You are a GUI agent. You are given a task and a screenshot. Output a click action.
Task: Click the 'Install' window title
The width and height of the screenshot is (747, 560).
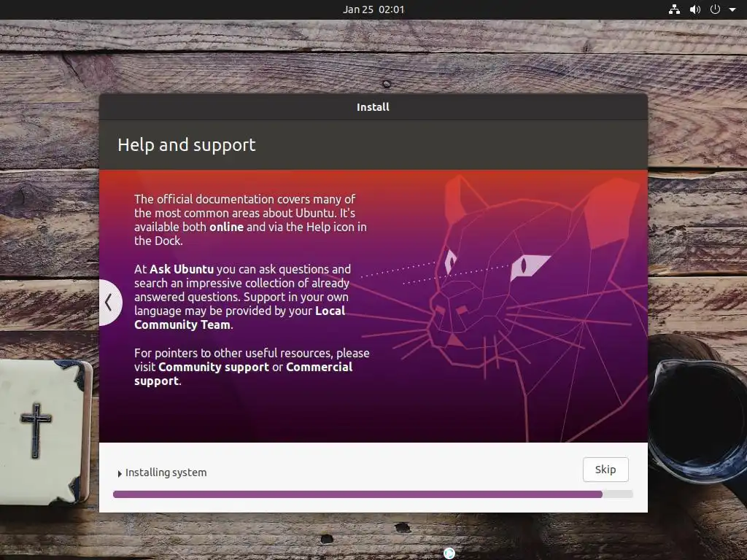(x=373, y=107)
